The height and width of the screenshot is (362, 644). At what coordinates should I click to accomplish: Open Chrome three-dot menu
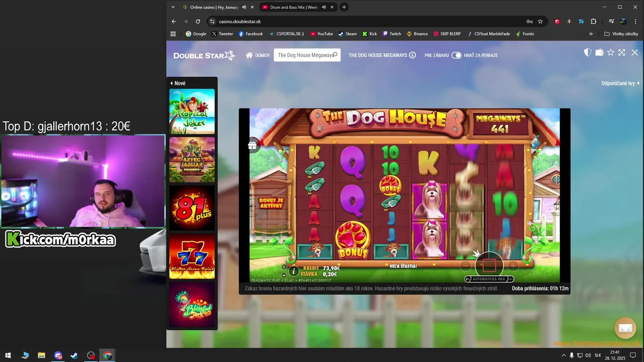(635, 22)
